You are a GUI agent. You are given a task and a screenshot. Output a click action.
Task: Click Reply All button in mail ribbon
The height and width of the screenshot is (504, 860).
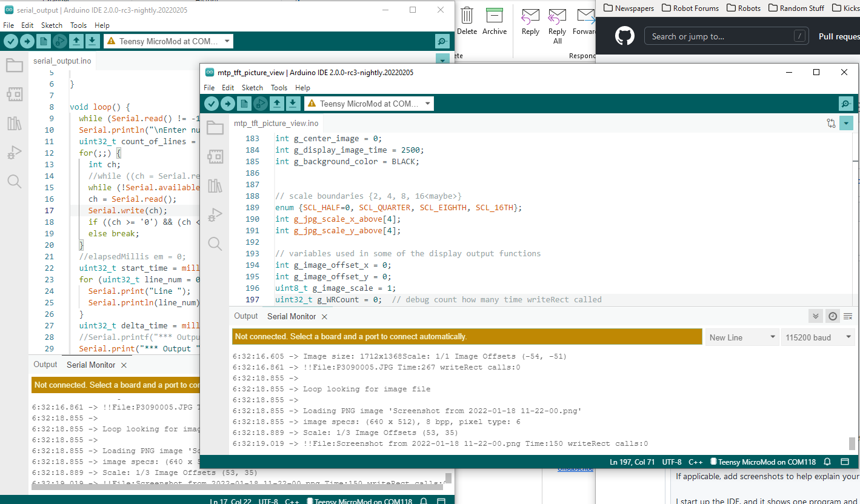coord(558,26)
